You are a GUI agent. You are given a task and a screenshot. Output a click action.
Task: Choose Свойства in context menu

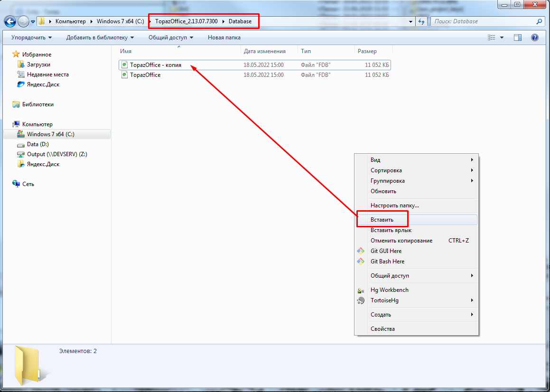[416, 329]
